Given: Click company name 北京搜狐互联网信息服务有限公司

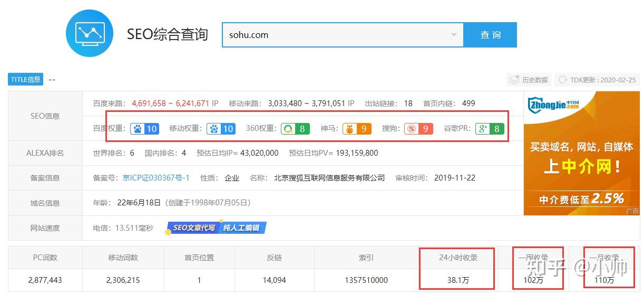Looking at the screenshot, I should [x=329, y=178].
